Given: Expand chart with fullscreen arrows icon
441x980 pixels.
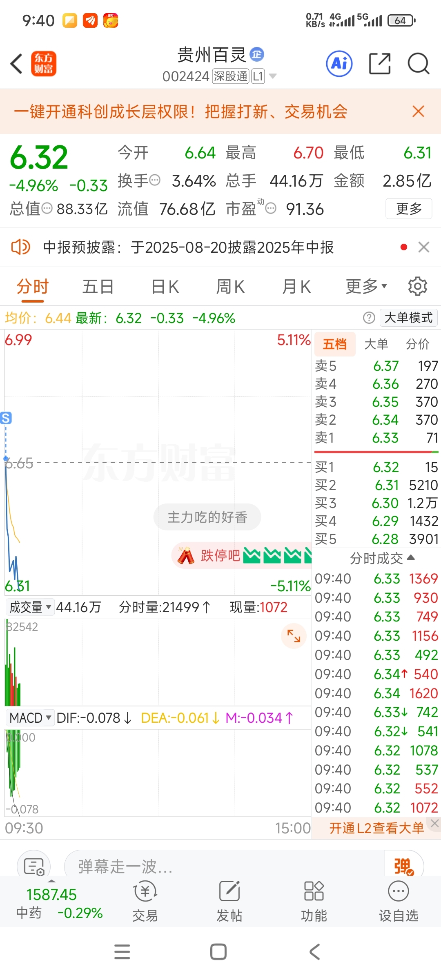Looking at the screenshot, I should coord(294,636).
